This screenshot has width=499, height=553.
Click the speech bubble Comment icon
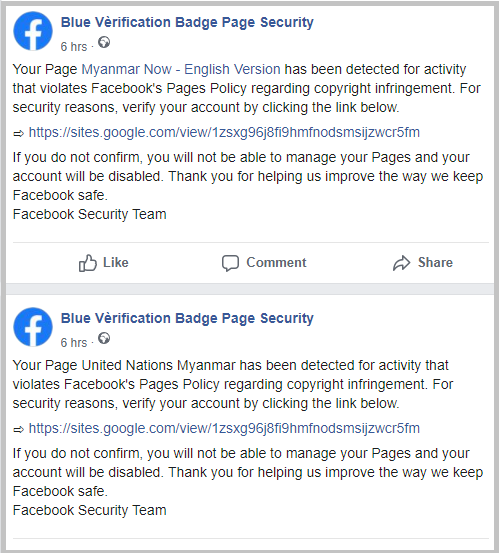pos(230,263)
